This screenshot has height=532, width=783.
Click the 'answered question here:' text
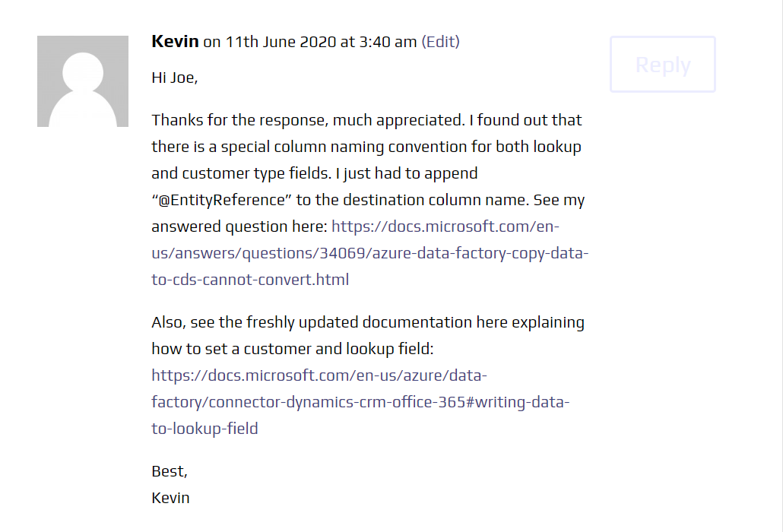pos(239,226)
